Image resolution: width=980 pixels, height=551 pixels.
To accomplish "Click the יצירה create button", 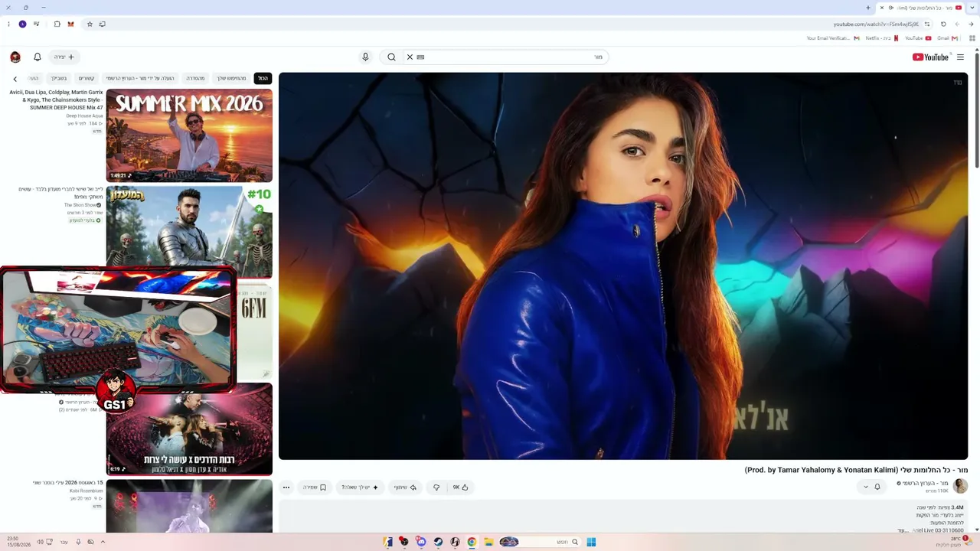I will (64, 57).
